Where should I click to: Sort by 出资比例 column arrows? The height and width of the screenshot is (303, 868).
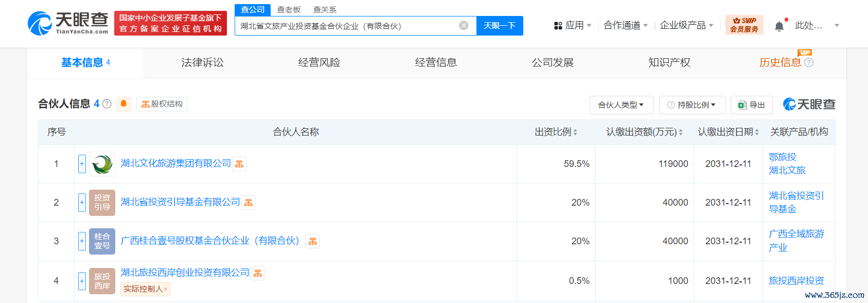point(575,132)
